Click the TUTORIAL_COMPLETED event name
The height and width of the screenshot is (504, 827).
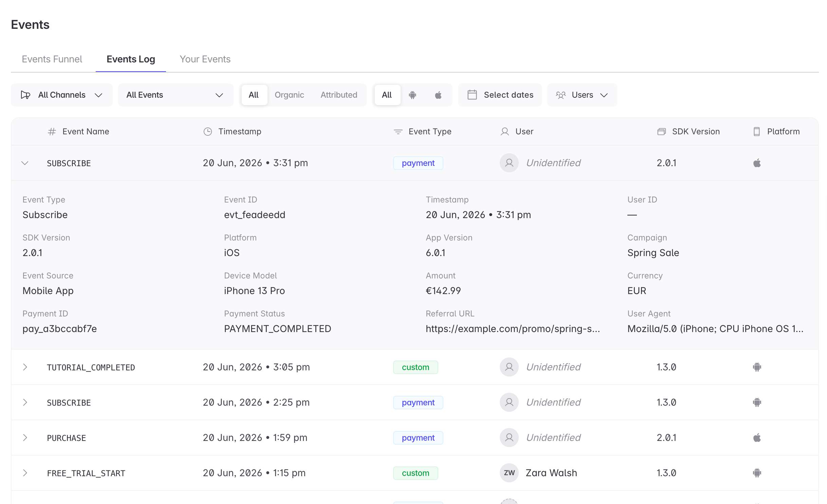(x=91, y=367)
